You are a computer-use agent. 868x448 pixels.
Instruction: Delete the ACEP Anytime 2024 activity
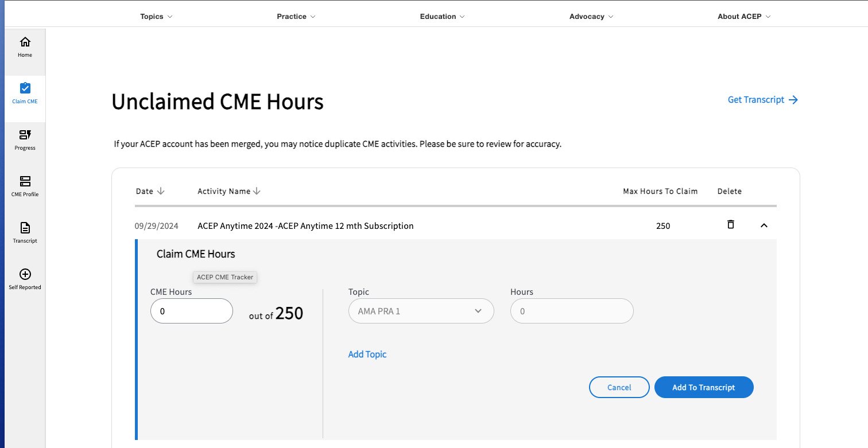pyautogui.click(x=730, y=224)
